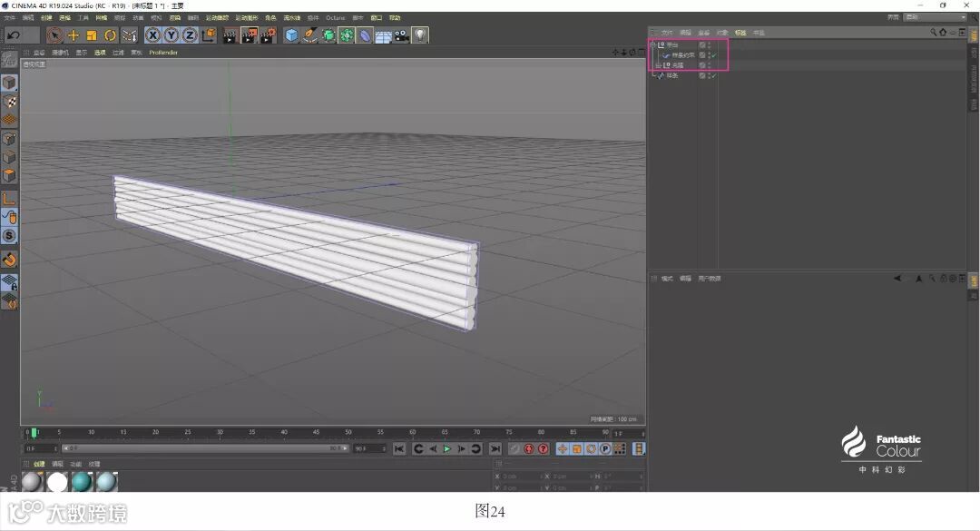The width and height of the screenshot is (980, 531).
Task: Add a Camera object
Action: coord(401,35)
